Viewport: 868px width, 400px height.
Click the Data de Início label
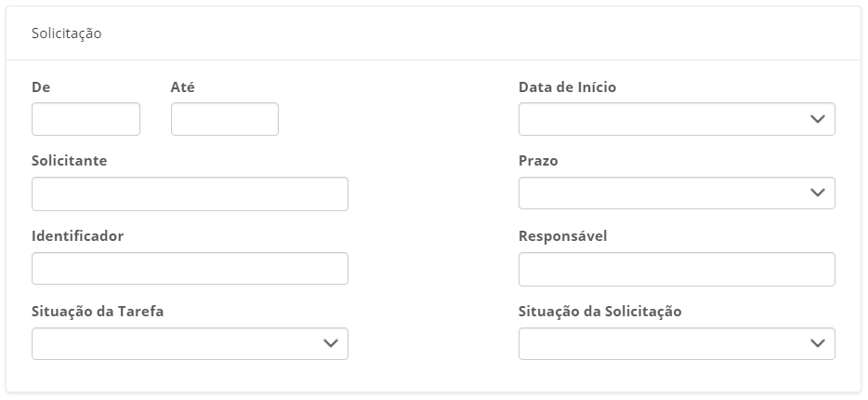coord(567,87)
